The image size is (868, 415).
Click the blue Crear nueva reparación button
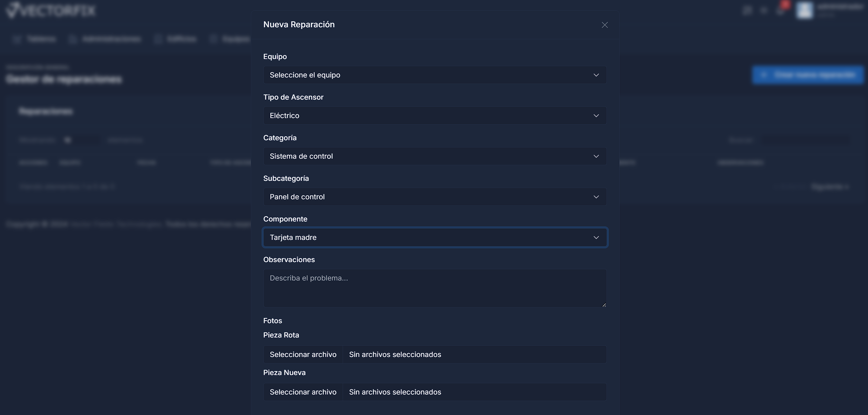click(x=808, y=75)
